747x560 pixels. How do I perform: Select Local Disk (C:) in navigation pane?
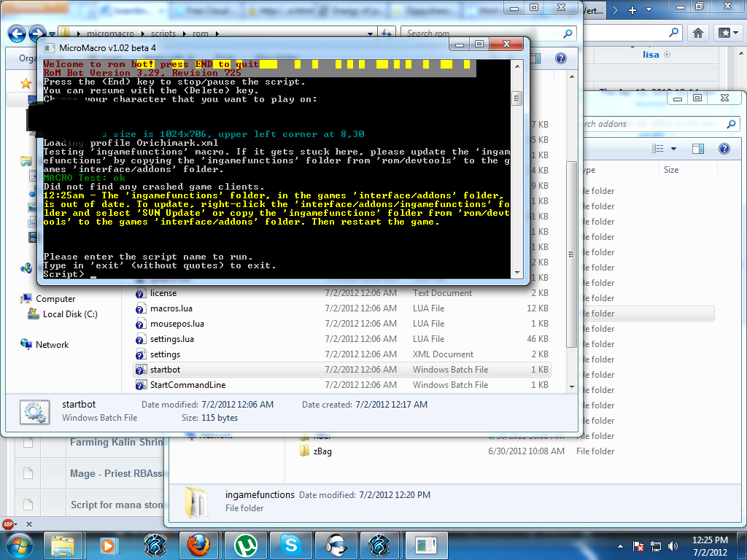69,314
